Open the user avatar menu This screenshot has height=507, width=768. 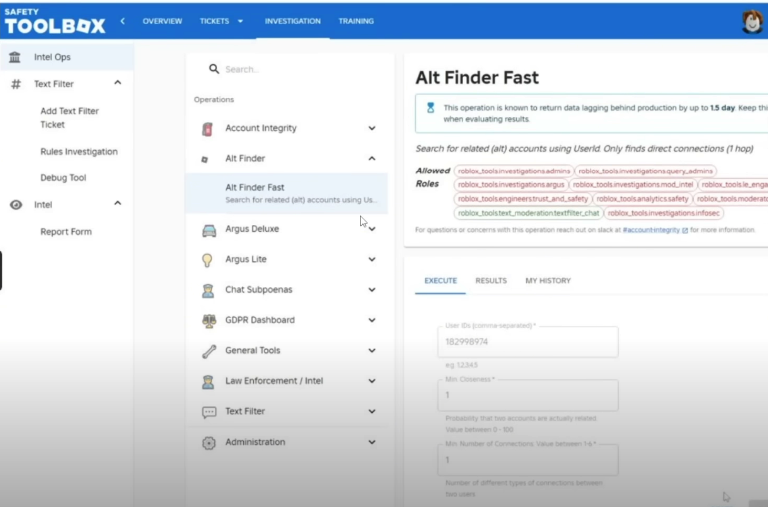(x=752, y=22)
